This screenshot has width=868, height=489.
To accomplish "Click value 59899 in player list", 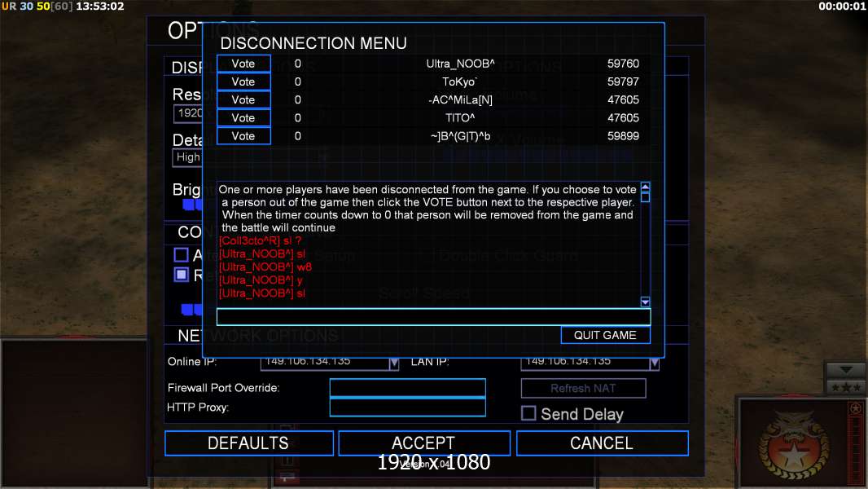I will tap(623, 136).
